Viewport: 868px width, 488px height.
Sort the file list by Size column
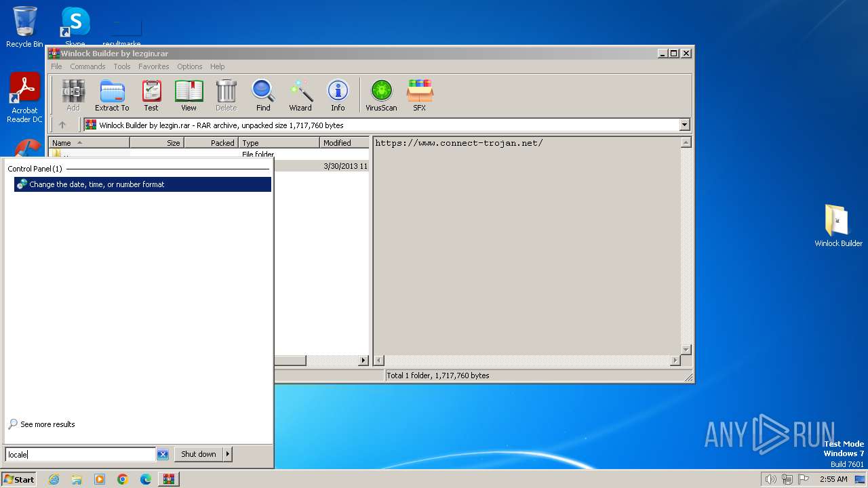(x=157, y=143)
